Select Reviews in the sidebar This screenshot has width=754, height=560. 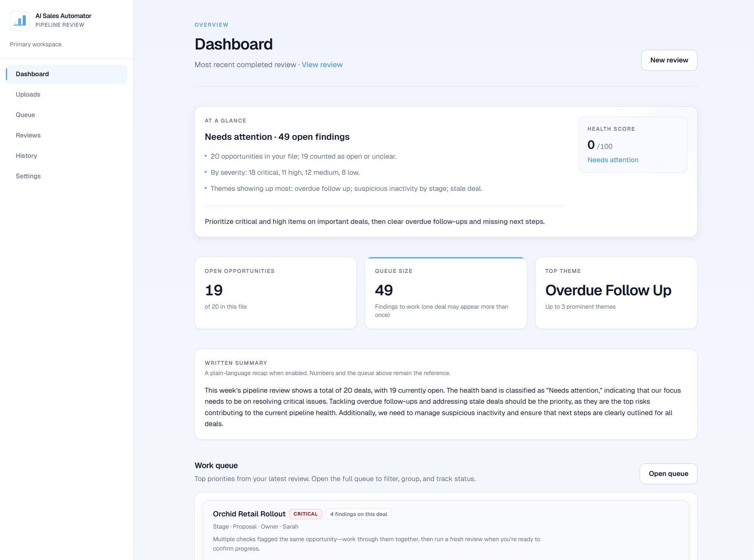point(28,135)
